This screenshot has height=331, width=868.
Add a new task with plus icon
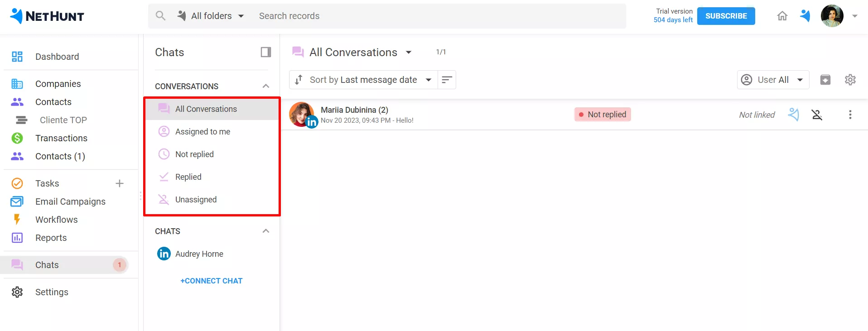point(120,183)
